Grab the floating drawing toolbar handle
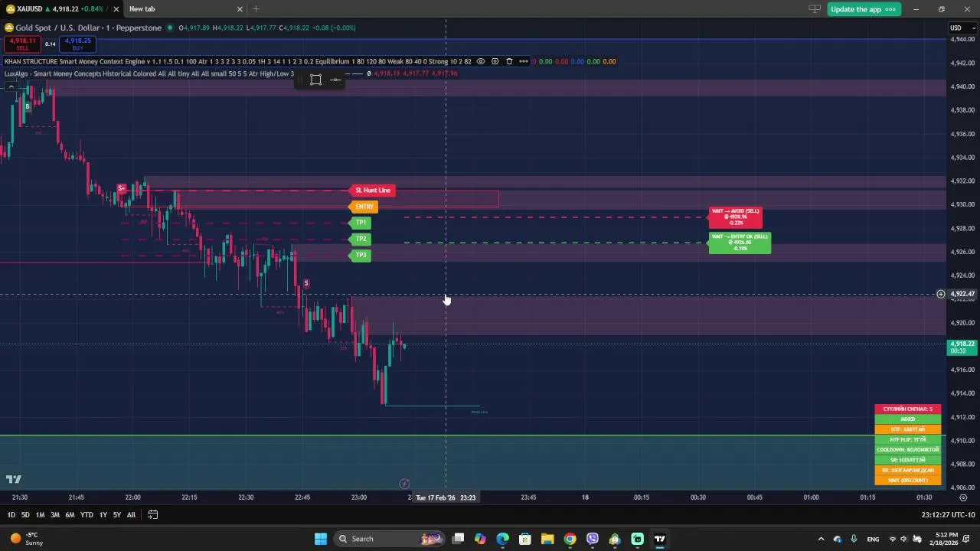The width and height of the screenshot is (980, 551). pyautogui.click(x=300, y=80)
